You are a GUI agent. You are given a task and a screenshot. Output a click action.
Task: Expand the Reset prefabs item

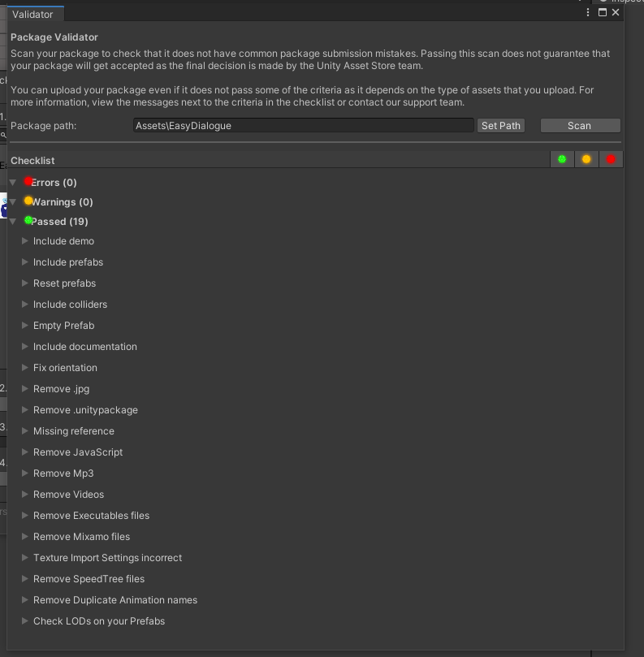[24, 283]
